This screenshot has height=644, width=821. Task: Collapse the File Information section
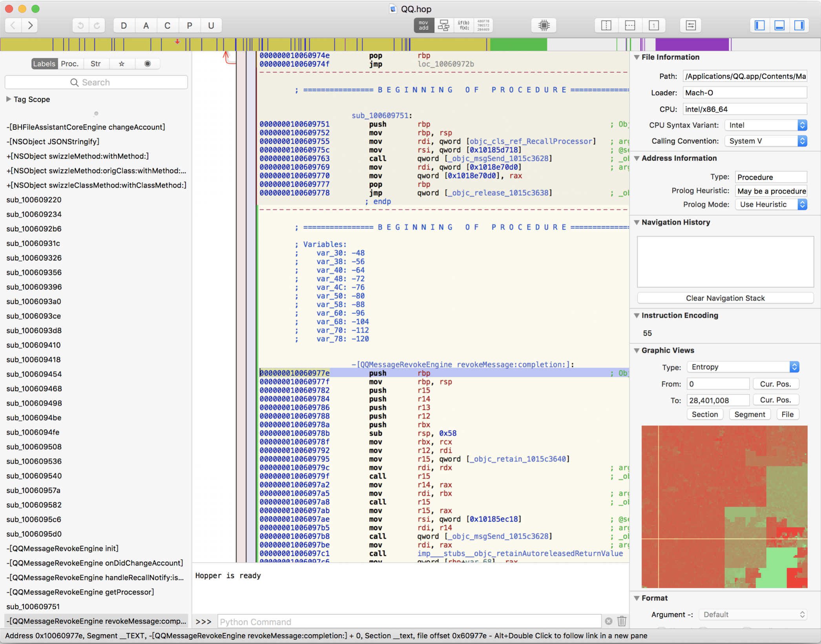[637, 57]
